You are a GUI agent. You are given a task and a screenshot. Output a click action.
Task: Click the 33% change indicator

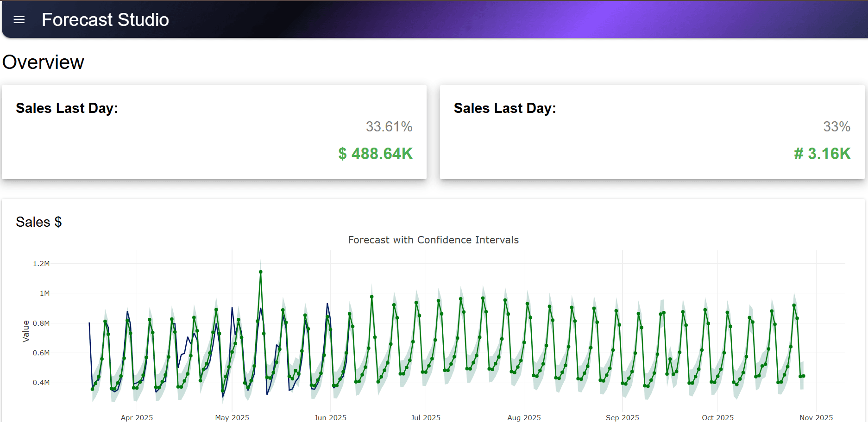coord(837,126)
